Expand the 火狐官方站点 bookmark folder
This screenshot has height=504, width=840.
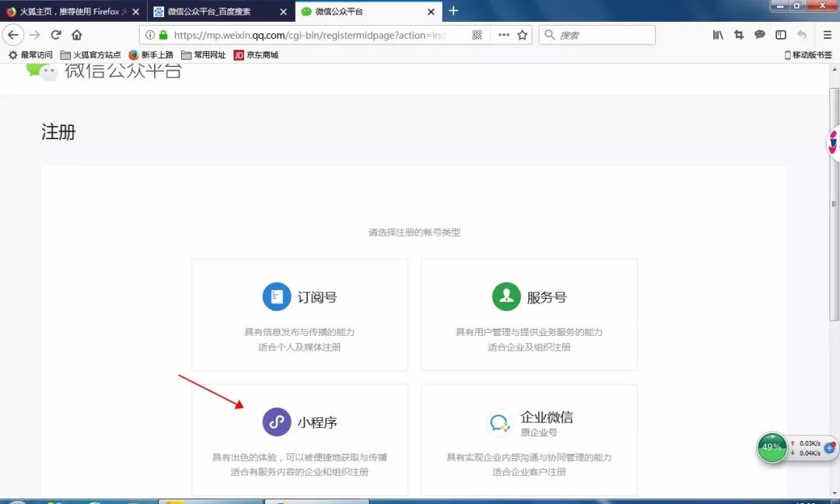pyautogui.click(x=90, y=55)
